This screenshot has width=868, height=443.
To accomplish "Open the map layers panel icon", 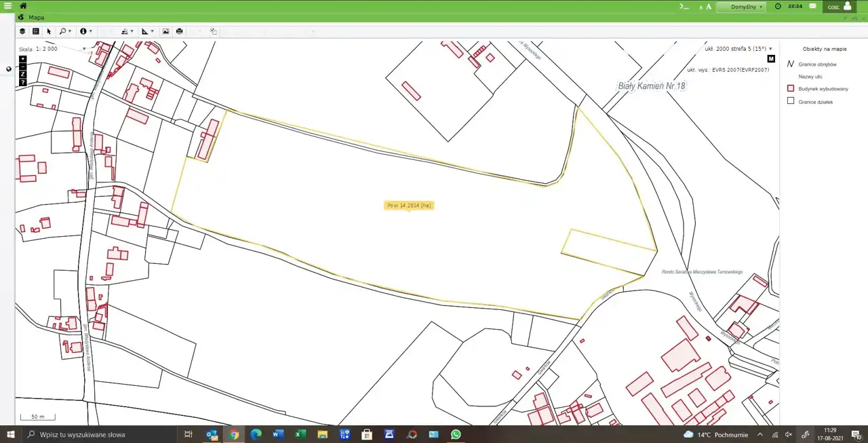I will coord(22,31).
